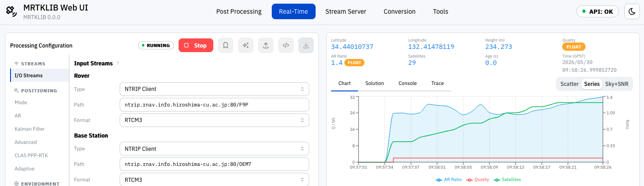Open the code view icon button
The height and width of the screenshot is (186, 644).
286,45
